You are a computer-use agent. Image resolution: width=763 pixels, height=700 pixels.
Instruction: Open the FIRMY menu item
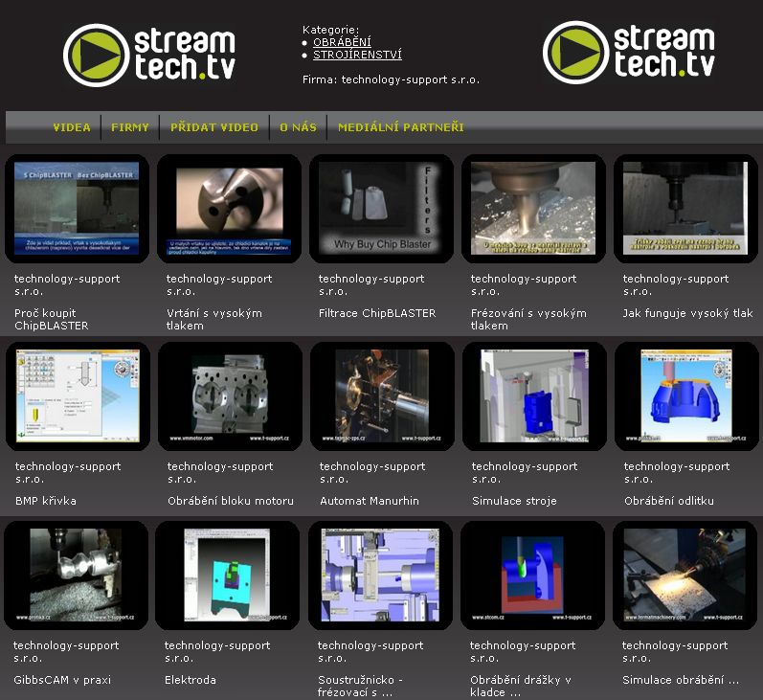pos(130,127)
